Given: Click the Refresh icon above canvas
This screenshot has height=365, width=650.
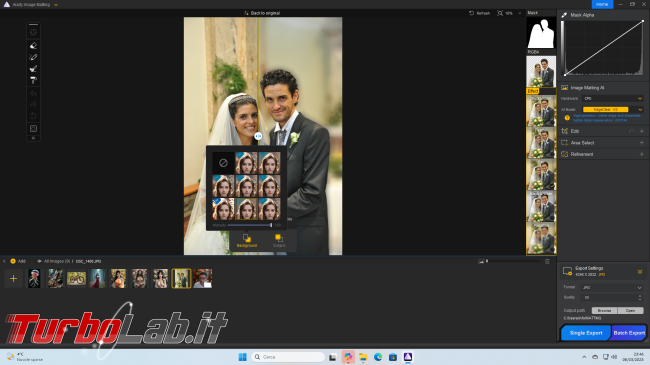Looking at the screenshot, I should click(471, 13).
